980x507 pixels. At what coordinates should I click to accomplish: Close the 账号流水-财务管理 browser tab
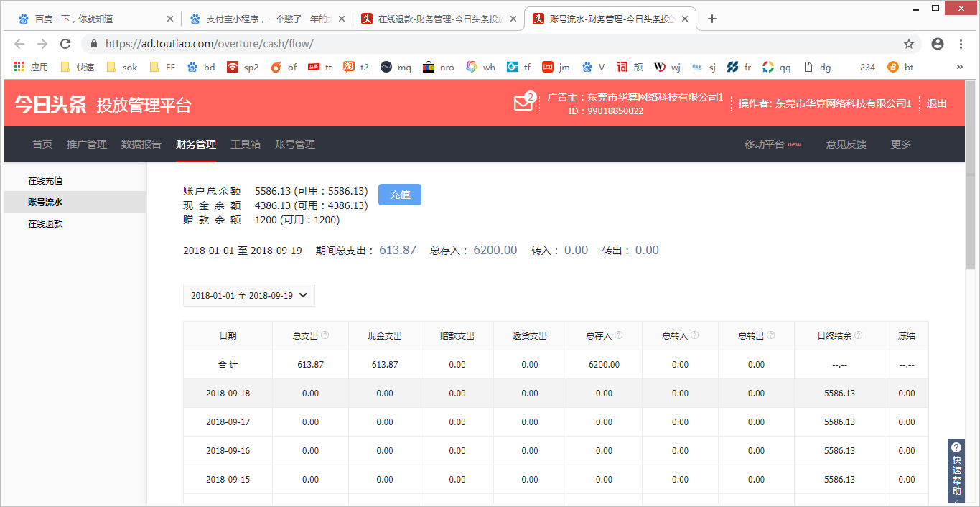click(686, 19)
